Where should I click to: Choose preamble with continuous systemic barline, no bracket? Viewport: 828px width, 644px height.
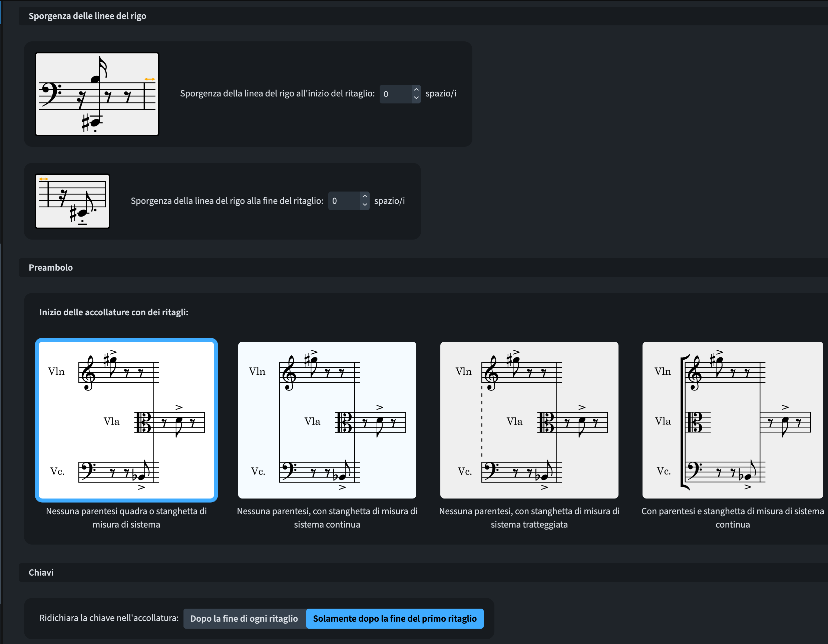click(327, 420)
